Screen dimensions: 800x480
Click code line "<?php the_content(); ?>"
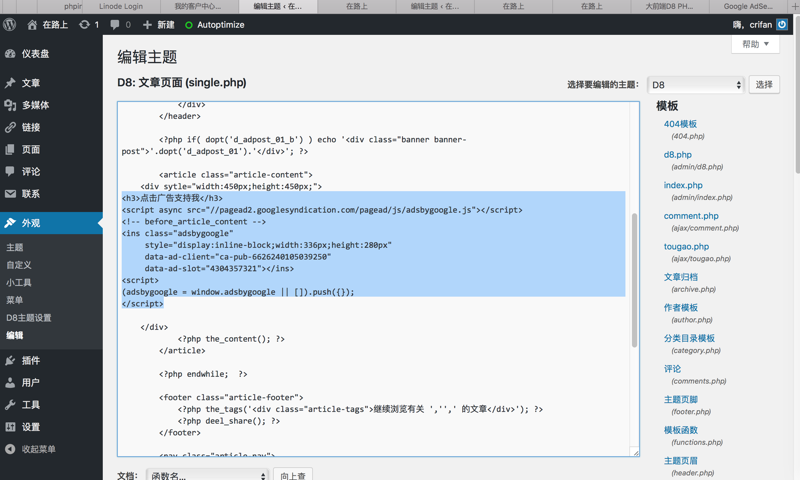click(x=231, y=339)
